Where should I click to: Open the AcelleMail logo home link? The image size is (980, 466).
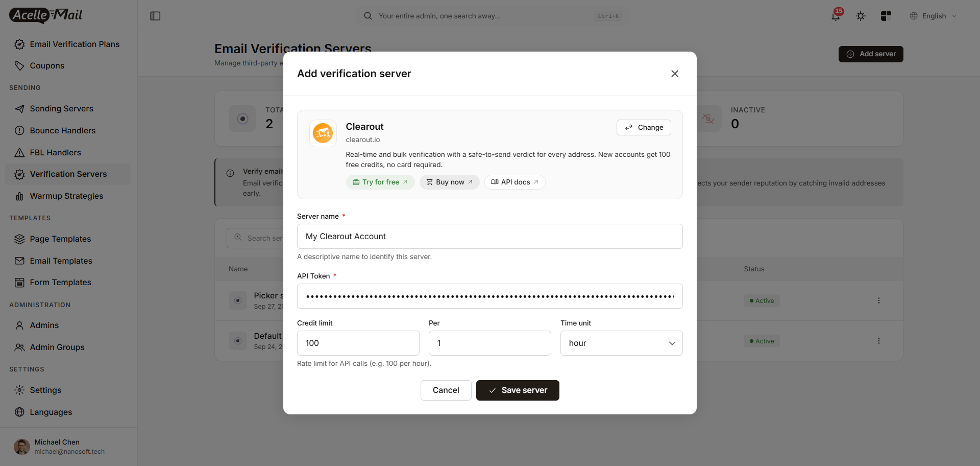[46, 15]
